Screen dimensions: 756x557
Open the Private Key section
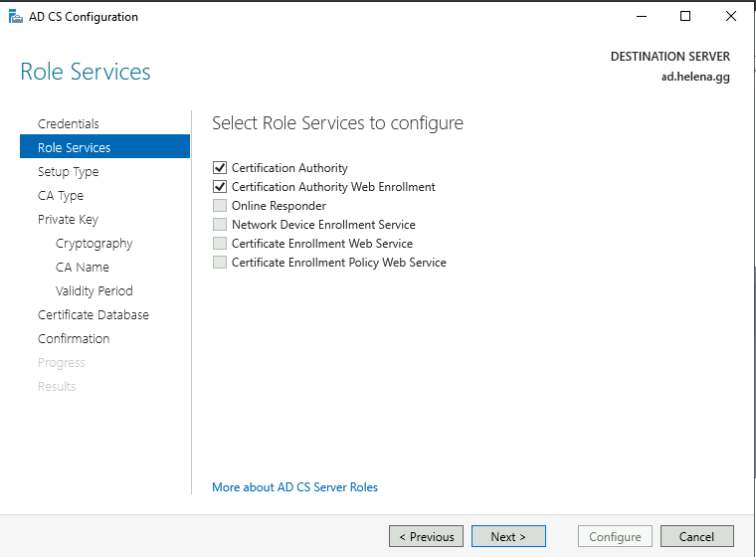click(68, 220)
